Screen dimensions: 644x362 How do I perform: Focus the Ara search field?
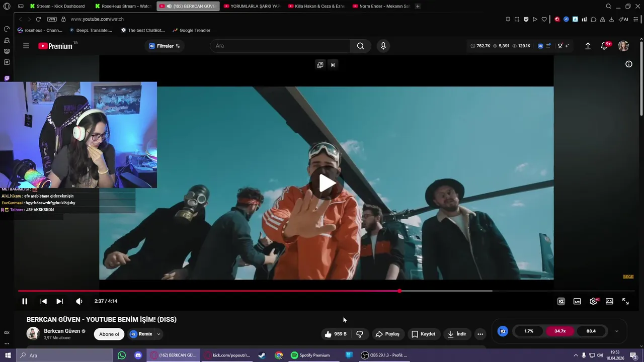pyautogui.click(x=280, y=46)
